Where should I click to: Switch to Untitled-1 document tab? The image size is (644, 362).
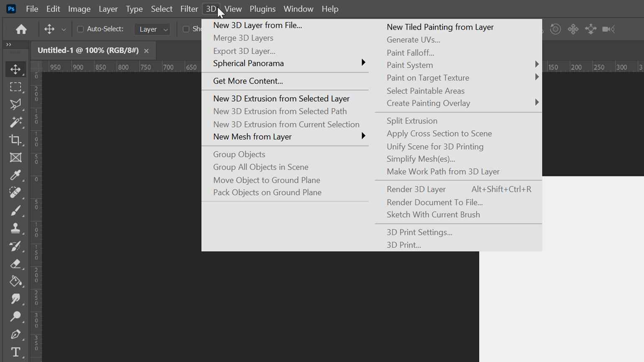(88, 50)
